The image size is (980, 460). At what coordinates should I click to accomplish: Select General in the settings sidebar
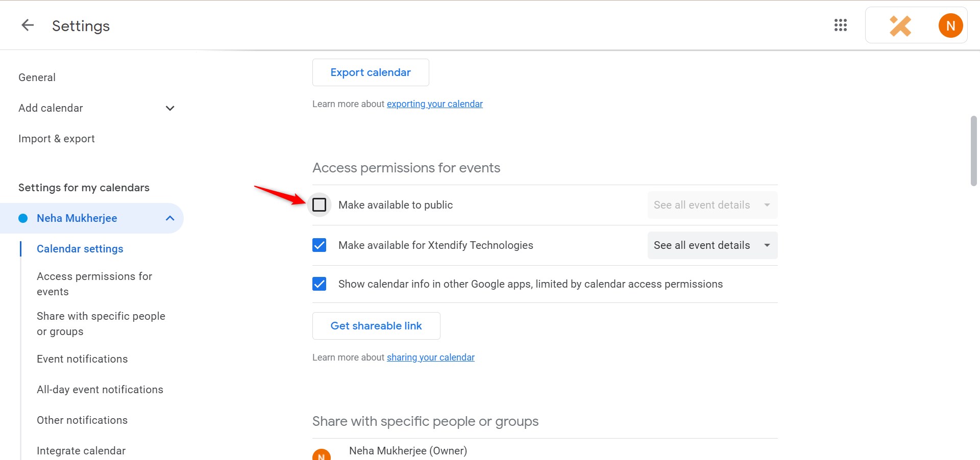tap(37, 77)
